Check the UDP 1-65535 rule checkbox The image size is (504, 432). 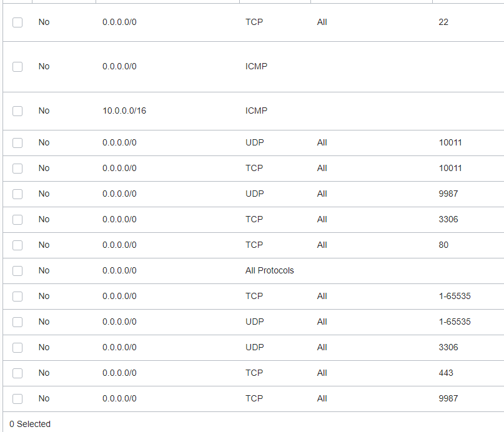pyautogui.click(x=17, y=322)
